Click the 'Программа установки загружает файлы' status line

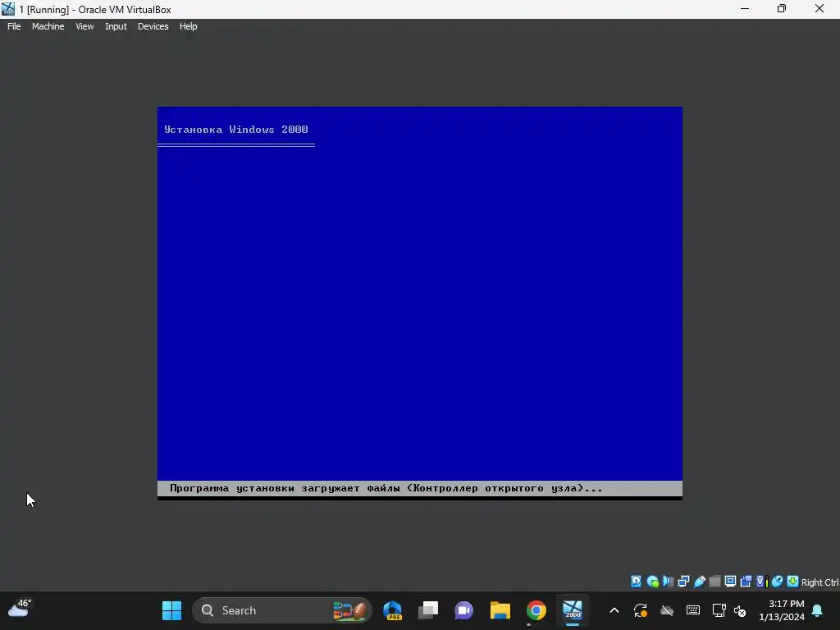click(x=386, y=488)
